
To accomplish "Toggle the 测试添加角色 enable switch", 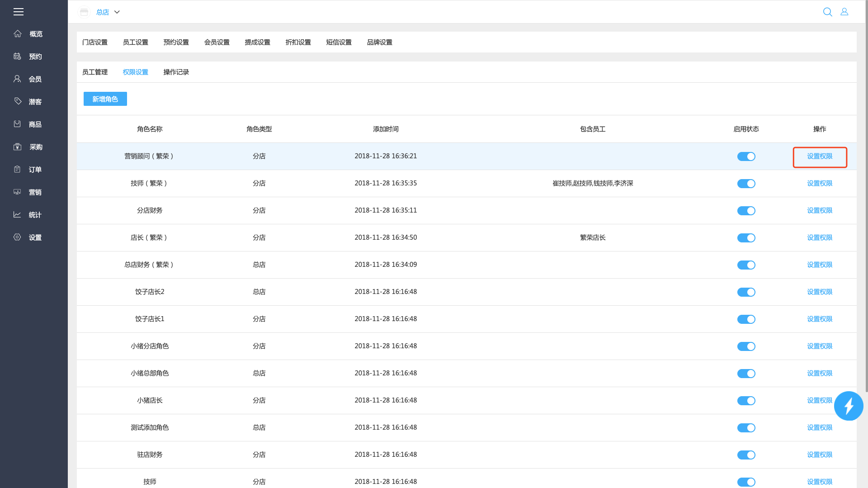I will pos(746,428).
